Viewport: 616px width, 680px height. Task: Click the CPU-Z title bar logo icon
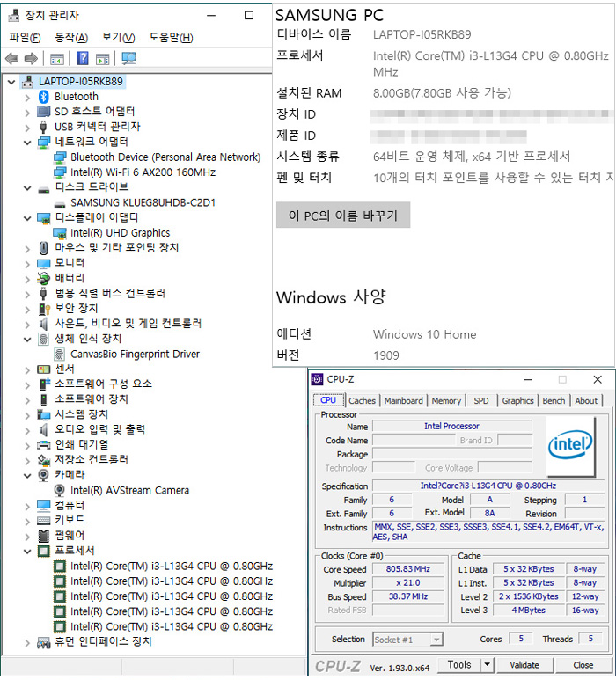(318, 379)
